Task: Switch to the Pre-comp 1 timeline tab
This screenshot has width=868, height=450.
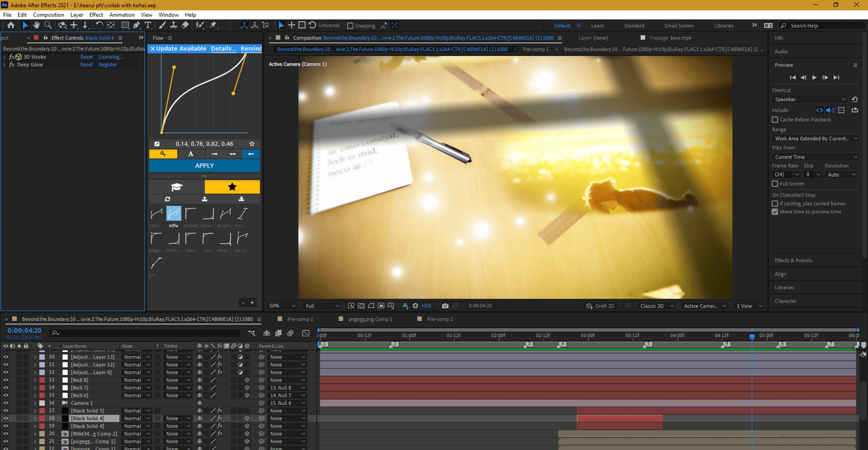Action: 300,319
